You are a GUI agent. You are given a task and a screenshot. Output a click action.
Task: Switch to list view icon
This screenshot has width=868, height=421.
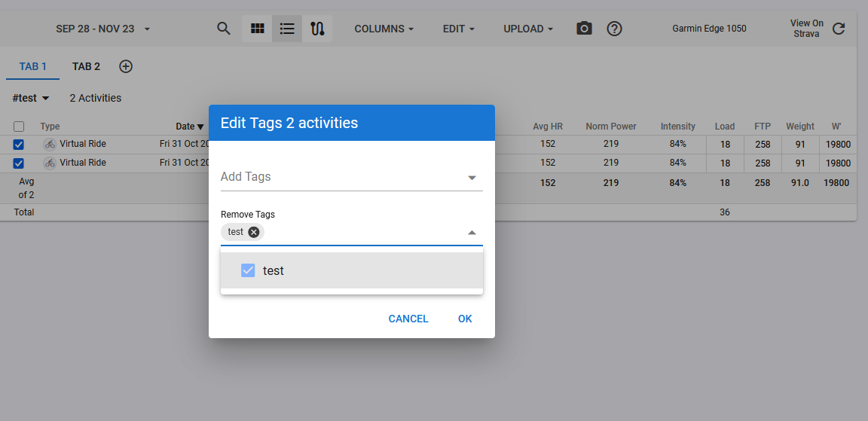pos(287,29)
